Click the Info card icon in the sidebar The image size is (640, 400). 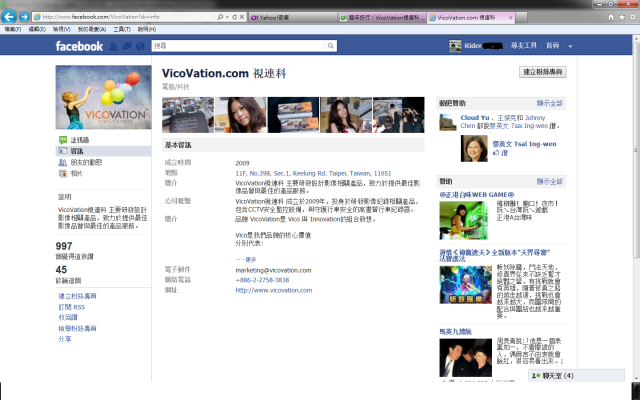click(63, 151)
